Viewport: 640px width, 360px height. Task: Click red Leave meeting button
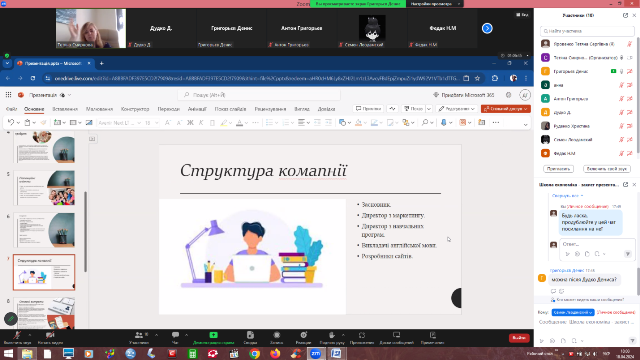[x=519, y=338]
